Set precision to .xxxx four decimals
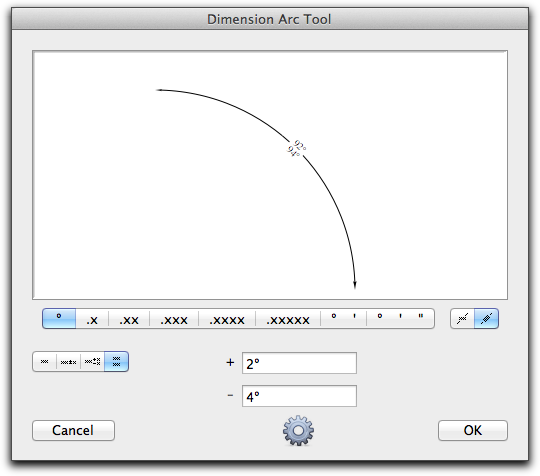 227,319
